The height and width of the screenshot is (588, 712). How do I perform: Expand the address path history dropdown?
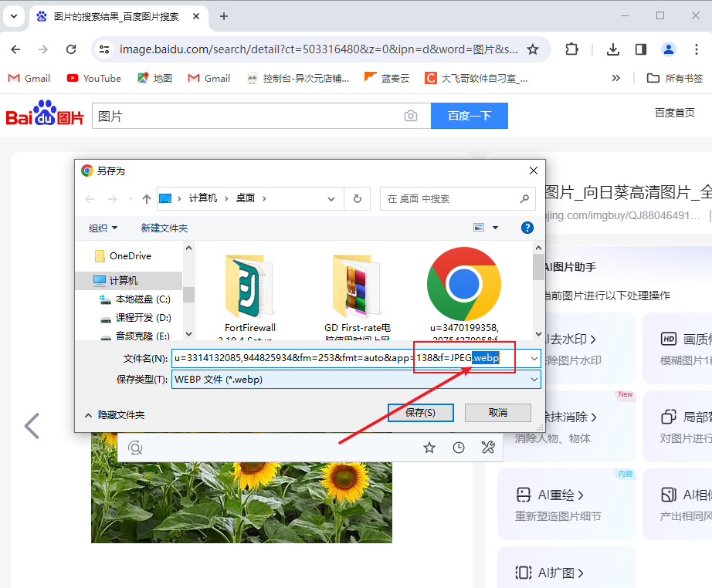[331, 199]
